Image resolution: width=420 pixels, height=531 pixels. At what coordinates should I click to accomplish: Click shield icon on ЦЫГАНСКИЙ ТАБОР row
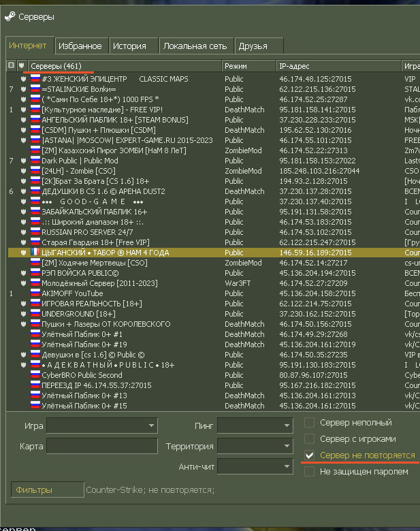pyautogui.click(x=23, y=253)
